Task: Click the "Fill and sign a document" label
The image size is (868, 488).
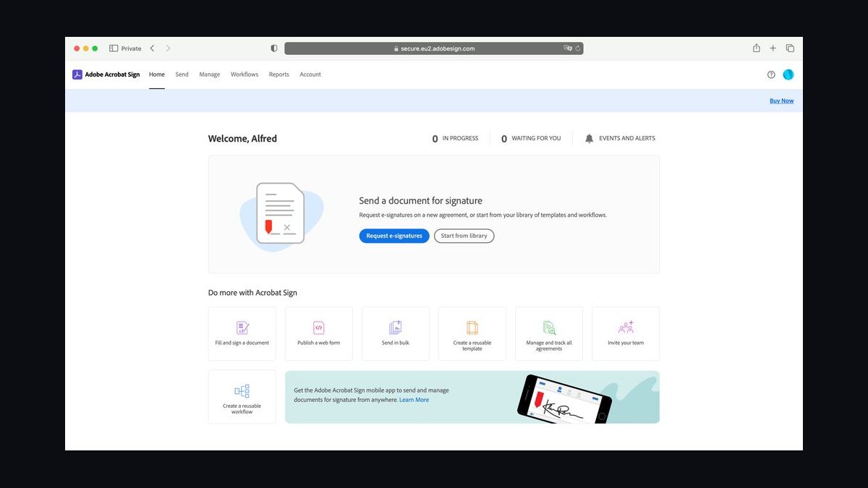Action: coord(242,343)
